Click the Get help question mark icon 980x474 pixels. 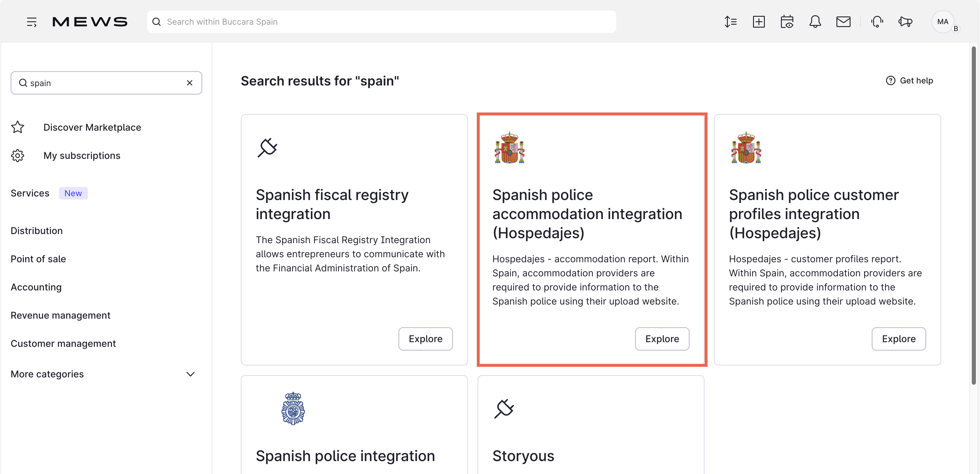coord(890,80)
